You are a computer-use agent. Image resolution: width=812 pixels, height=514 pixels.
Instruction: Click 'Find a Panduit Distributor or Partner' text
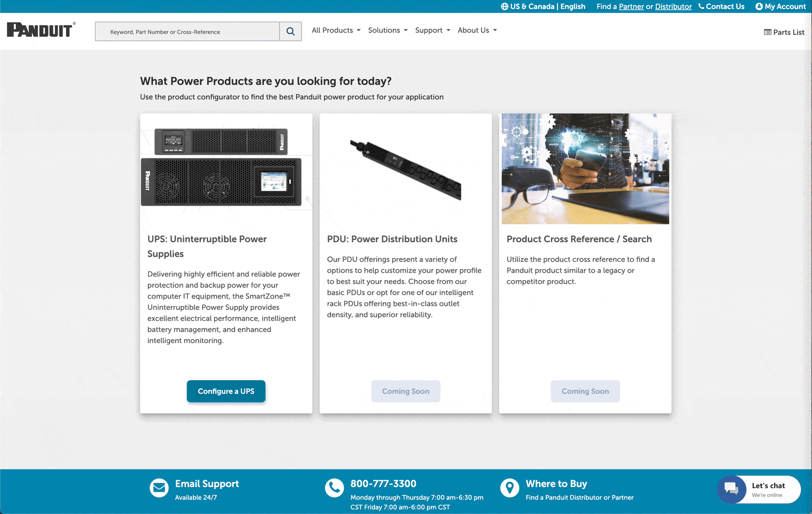pyautogui.click(x=579, y=497)
